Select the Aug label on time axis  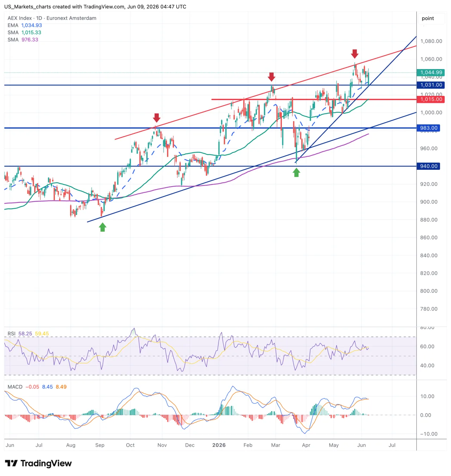point(71,445)
